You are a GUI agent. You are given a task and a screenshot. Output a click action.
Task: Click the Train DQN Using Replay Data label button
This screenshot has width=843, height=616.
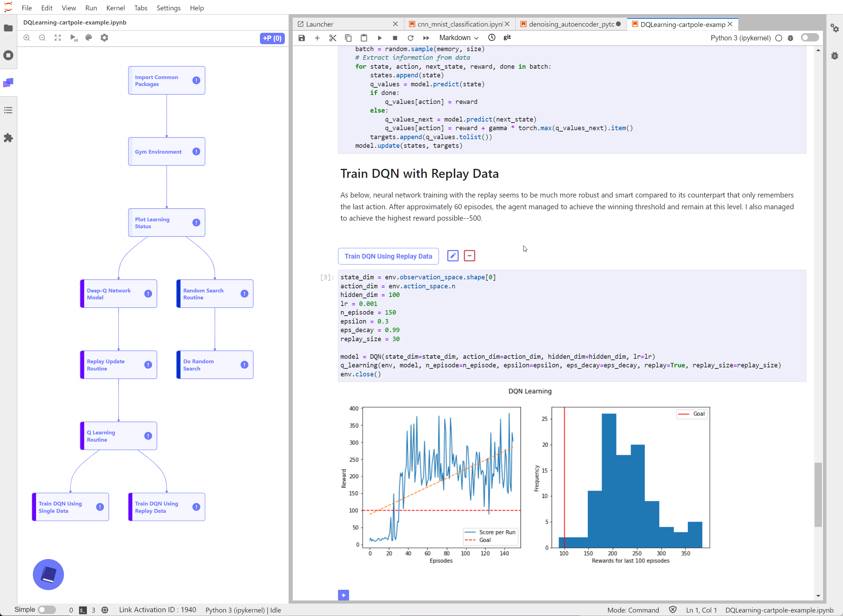[388, 256]
